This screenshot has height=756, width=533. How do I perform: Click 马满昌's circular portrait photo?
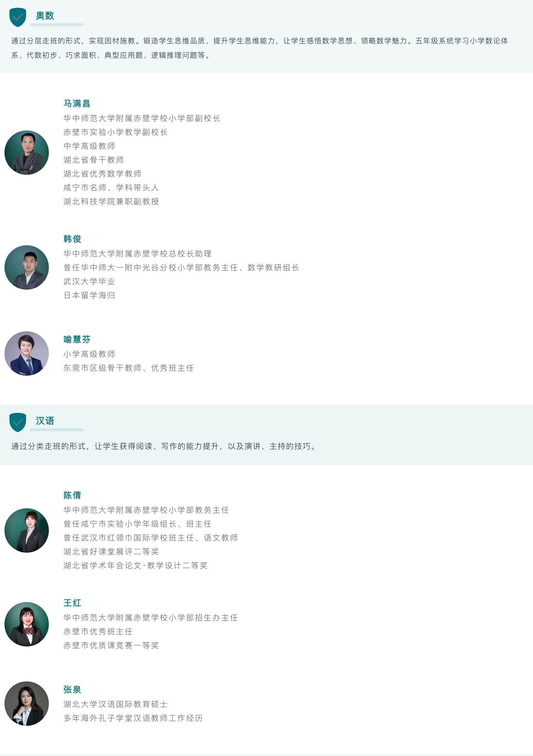[27, 153]
